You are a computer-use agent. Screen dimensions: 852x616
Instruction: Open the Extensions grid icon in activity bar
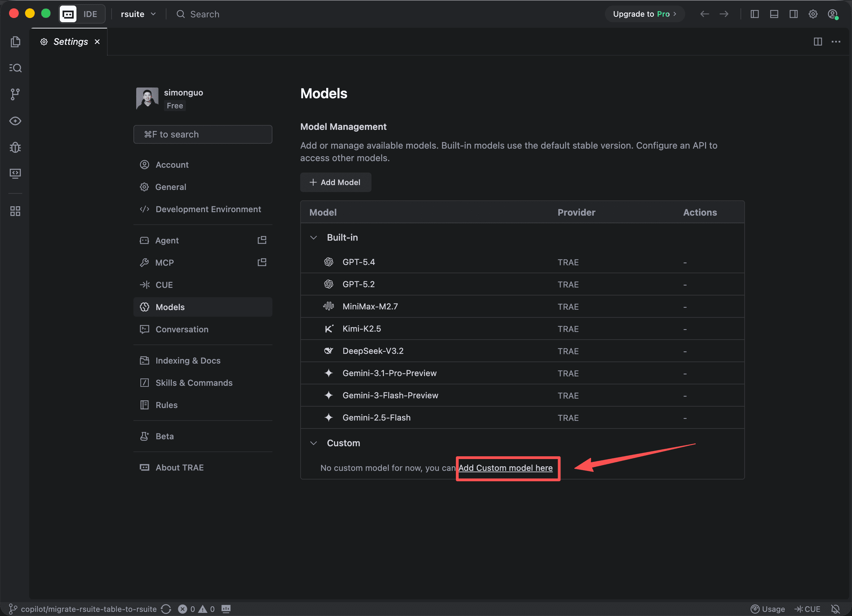click(15, 211)
